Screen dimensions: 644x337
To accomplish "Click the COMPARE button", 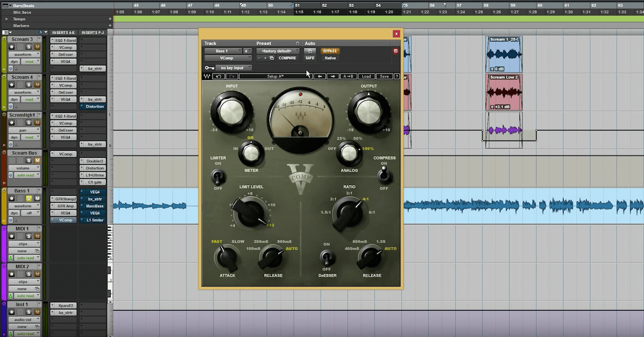I will tap(287, 58).
